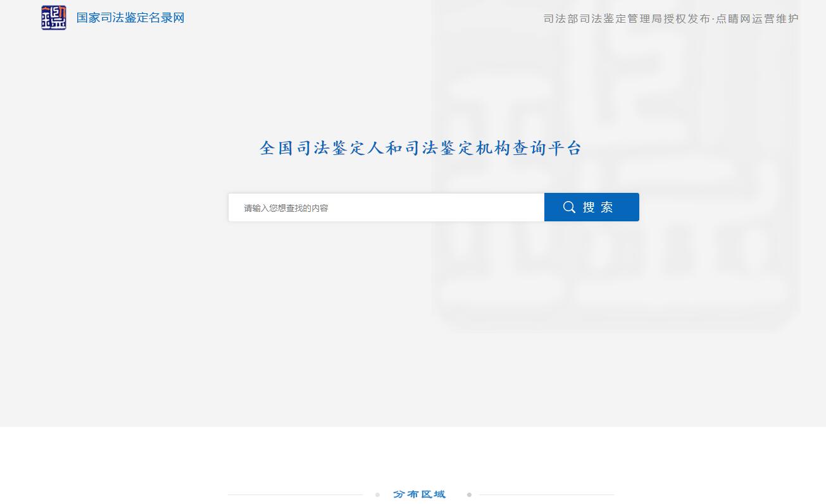Click the magnifier icon in search button

pyautogui.click(x=569, y=207)
